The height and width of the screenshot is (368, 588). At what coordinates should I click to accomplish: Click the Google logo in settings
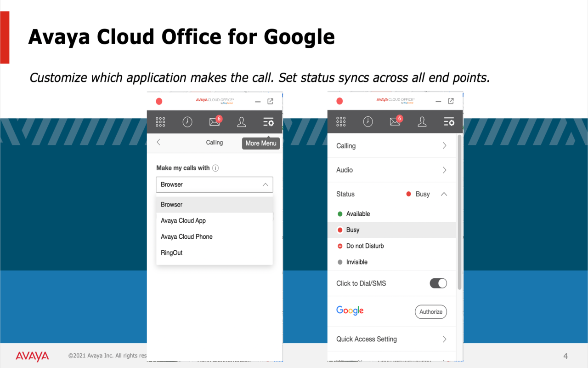(x=350, y=311)
